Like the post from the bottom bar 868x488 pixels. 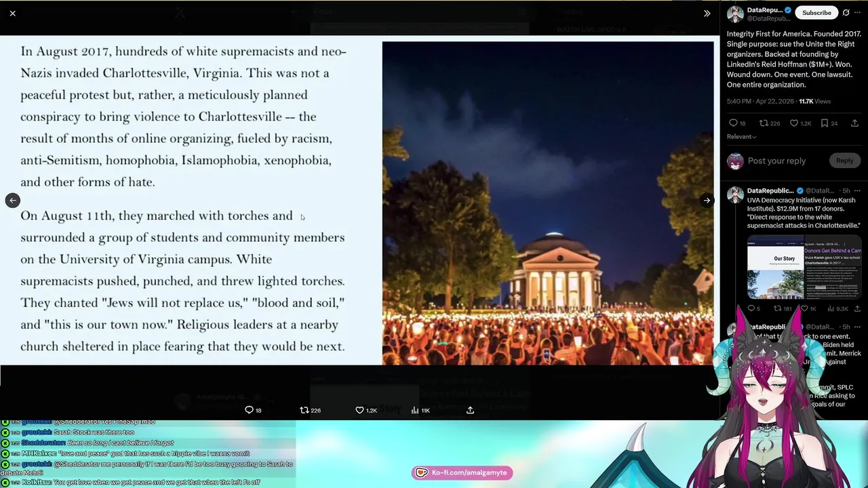(359, 410)
